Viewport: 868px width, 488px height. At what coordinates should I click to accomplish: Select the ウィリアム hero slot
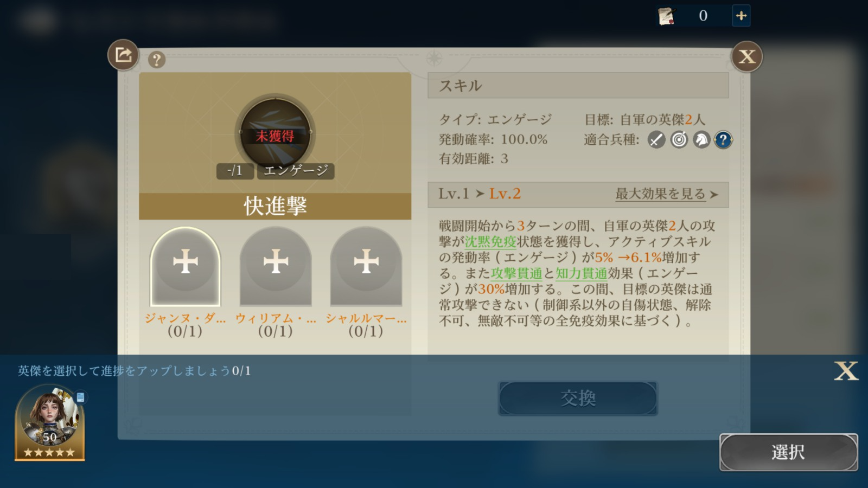coord(276,267)
